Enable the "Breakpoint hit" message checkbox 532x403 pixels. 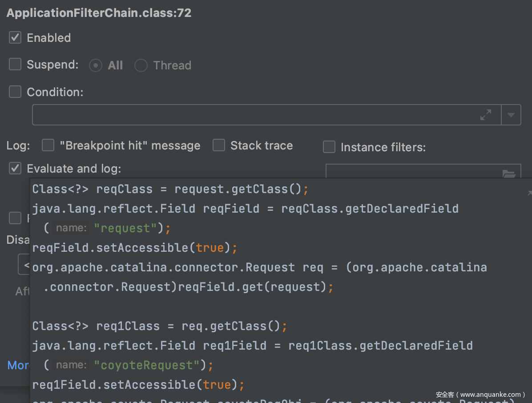(x=48, y=145)
